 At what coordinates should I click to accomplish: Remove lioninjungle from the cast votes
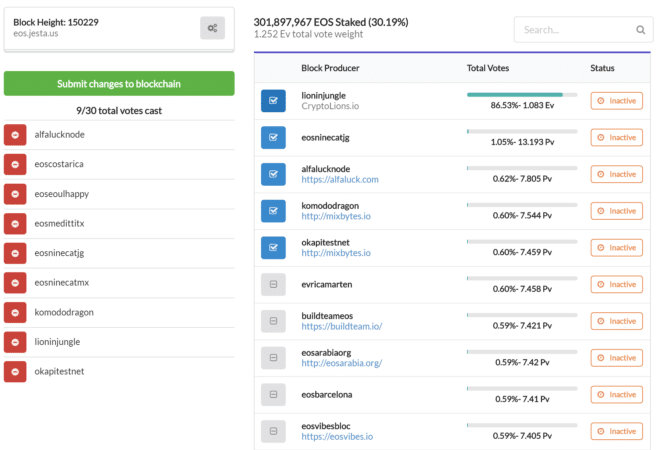(16, 342)
